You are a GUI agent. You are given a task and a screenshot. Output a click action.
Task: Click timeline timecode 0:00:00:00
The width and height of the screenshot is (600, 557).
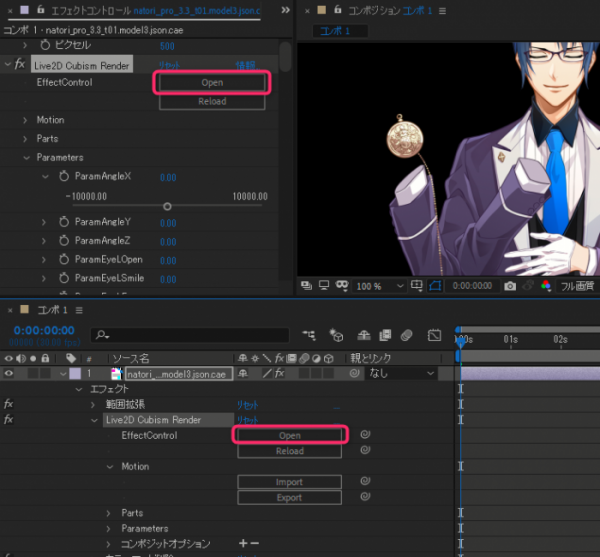click(44, 330)
